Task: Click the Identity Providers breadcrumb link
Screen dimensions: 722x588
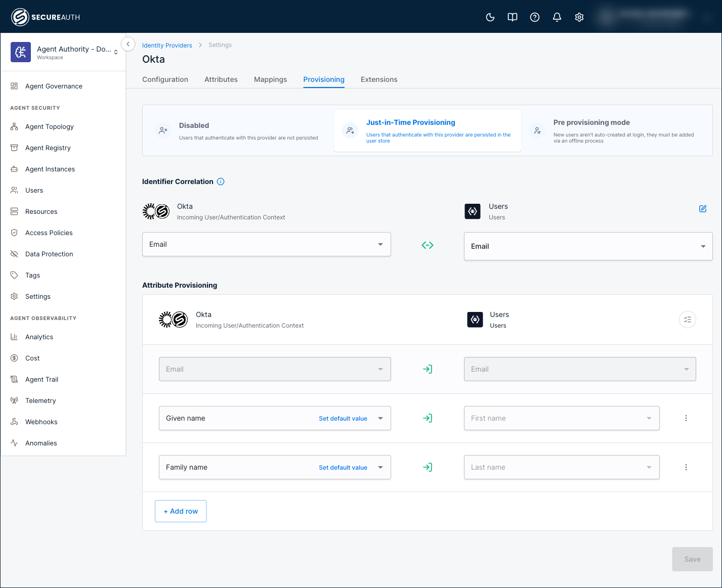Action: (167, 46)
